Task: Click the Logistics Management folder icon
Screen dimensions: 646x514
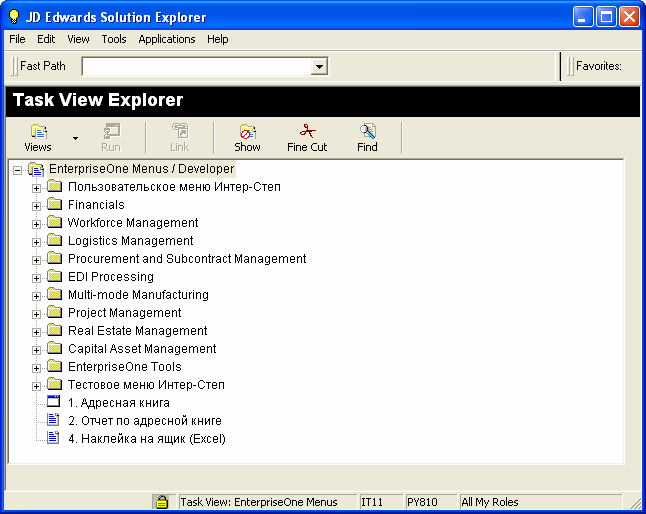Action: coord(54,240)
